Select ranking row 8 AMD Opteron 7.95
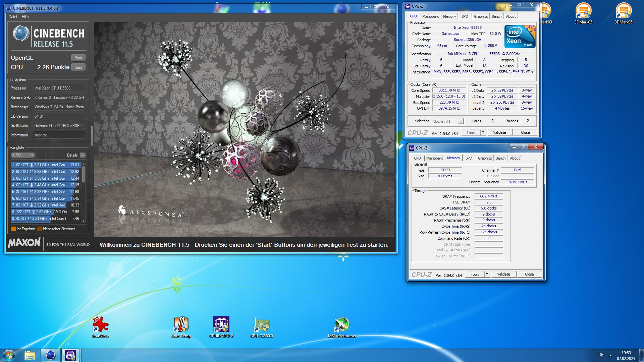644x362 pixels. tap(46, 212)
